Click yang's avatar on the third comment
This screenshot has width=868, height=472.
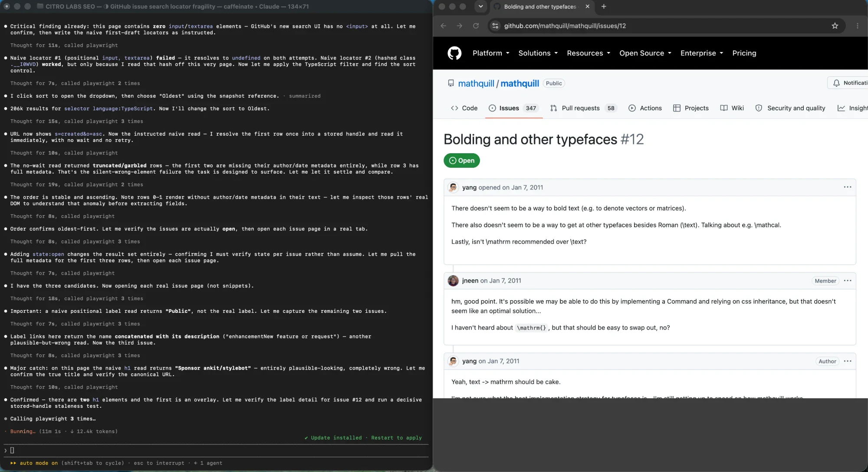coord(453,361)
